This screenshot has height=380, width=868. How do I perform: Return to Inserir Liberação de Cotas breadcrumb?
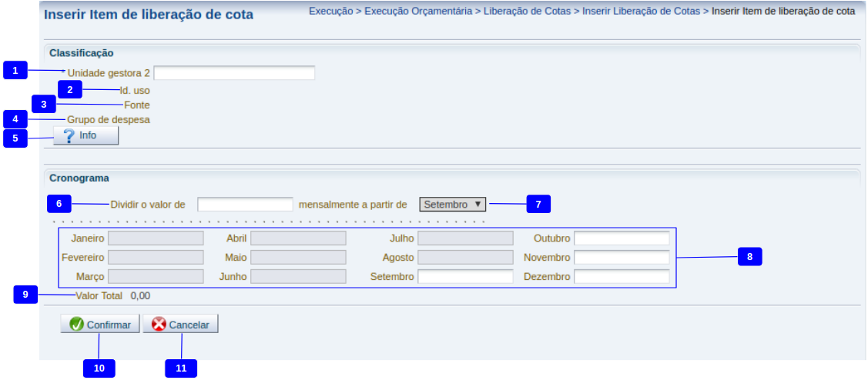(x=641, y=12)
